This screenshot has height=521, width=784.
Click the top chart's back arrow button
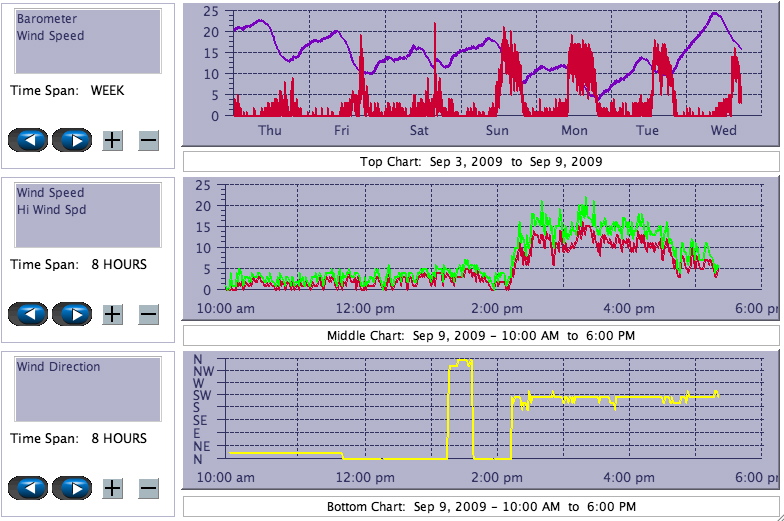[x=28, y=140]
